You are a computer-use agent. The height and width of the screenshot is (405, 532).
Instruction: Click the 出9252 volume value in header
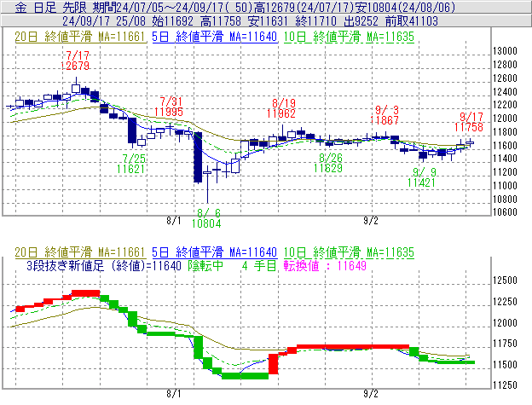(x=361, y=21)
